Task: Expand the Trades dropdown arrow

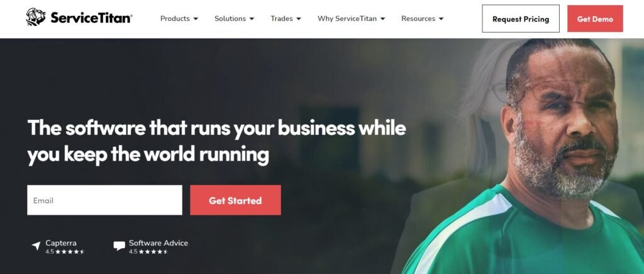Action: click(x=299, y=19)
